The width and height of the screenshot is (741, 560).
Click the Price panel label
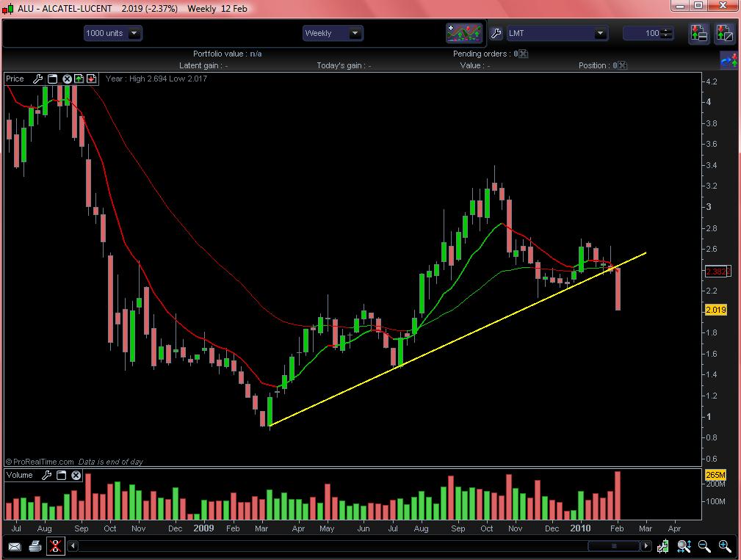15,79
